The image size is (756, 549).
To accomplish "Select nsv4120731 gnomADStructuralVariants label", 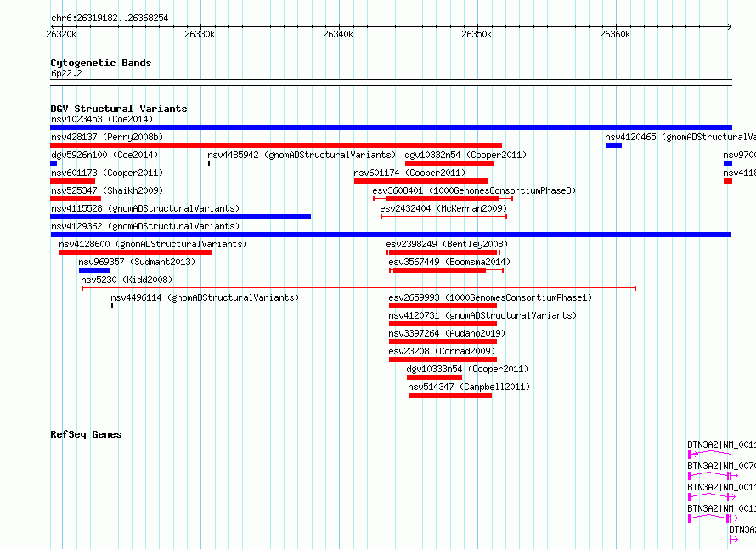I will [482, 315].
